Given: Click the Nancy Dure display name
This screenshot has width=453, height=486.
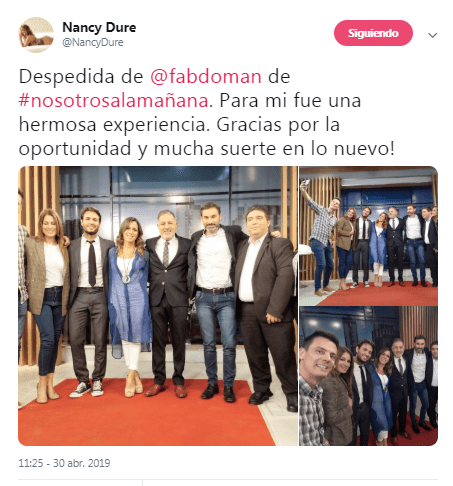Looking at the screenshot, I should click(x=99, y=27).
